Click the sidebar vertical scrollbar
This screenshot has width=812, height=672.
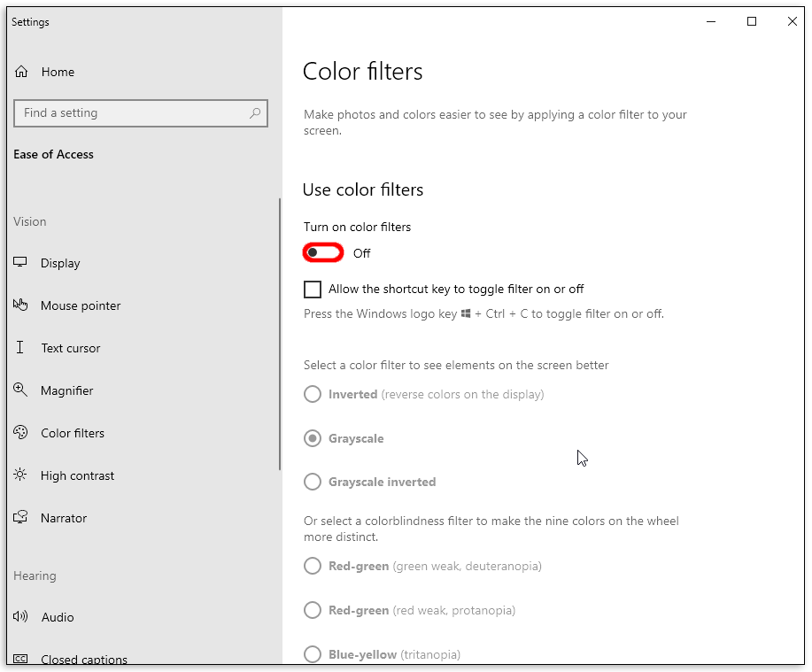279,336
